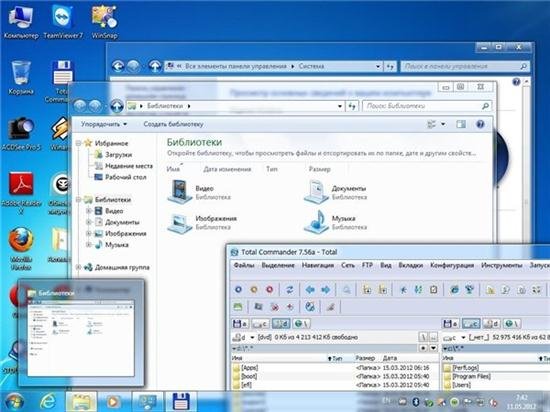
Task: Open Windows Media Player taskbar icon
Action: click(x=113, y=402)
